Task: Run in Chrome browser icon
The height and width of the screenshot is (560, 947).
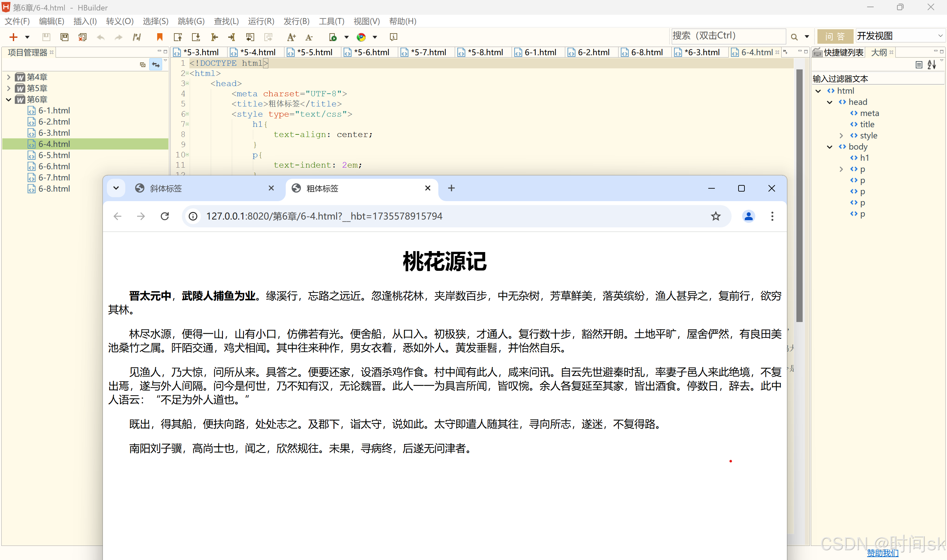Action: 361,37
